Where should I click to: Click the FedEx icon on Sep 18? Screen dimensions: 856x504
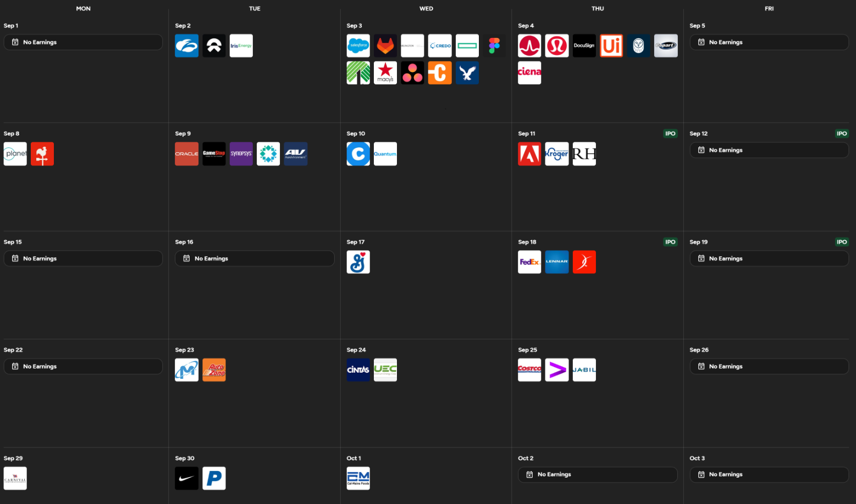pos(529,262)
